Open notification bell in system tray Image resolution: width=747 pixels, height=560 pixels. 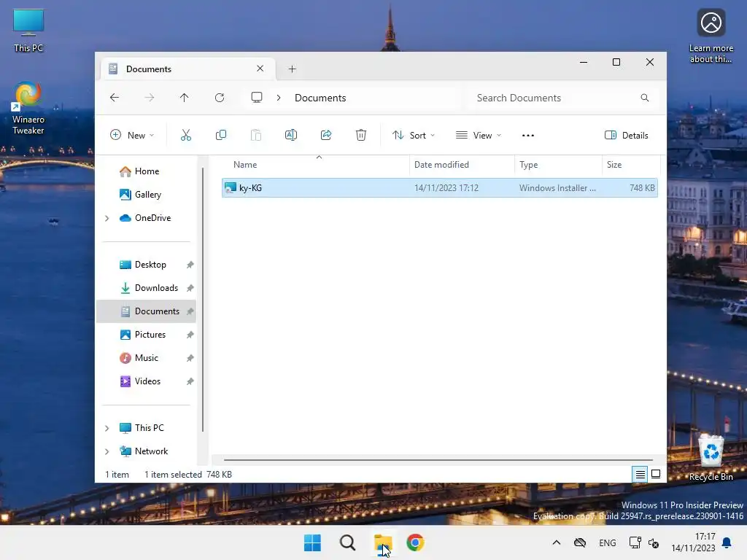[x=727, y=542]
